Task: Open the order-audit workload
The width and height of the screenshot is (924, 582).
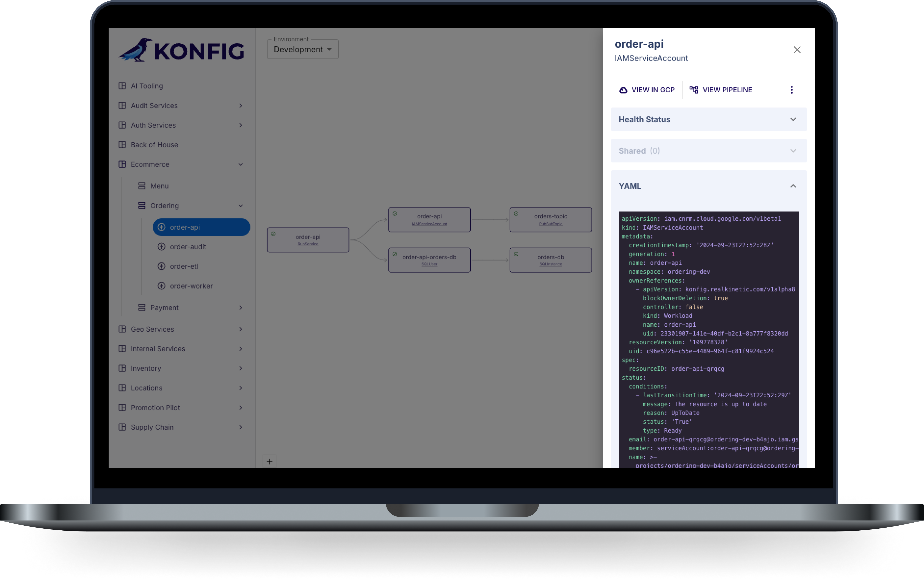Action: pos(188,247)
